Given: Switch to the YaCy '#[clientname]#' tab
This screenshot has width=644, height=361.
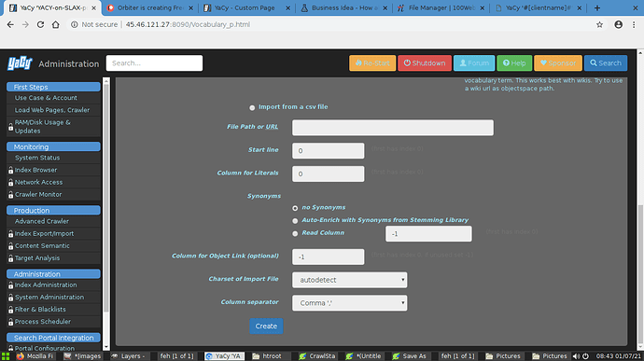Looking at the screenshot, I should pyautogui.click(x=539, y=7).
